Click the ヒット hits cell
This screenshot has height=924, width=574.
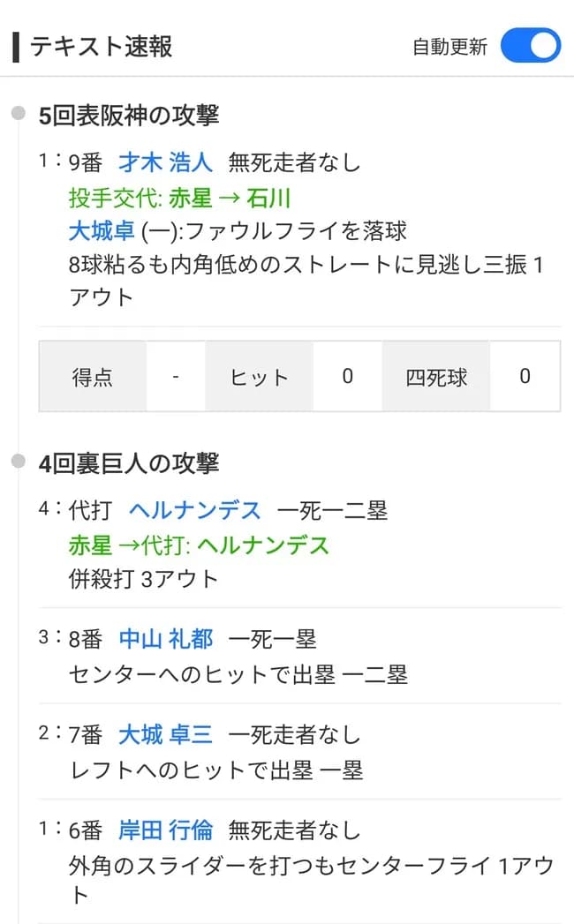point(261,376)
